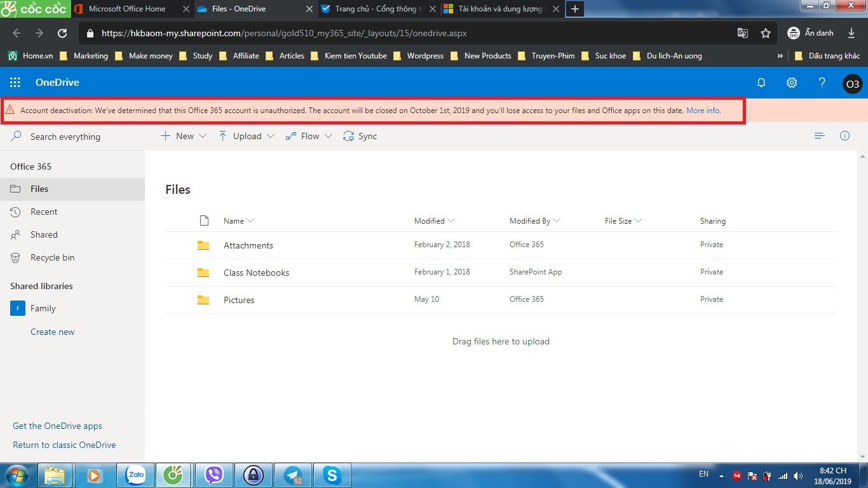Open the Marketing bookmarks folder
Image resolution: width=868 pixels, height=488 pixels.
84,56
